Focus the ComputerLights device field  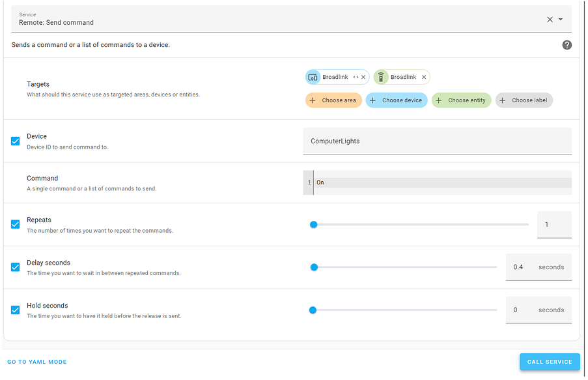pyautogui.click(x=437, y=141)
